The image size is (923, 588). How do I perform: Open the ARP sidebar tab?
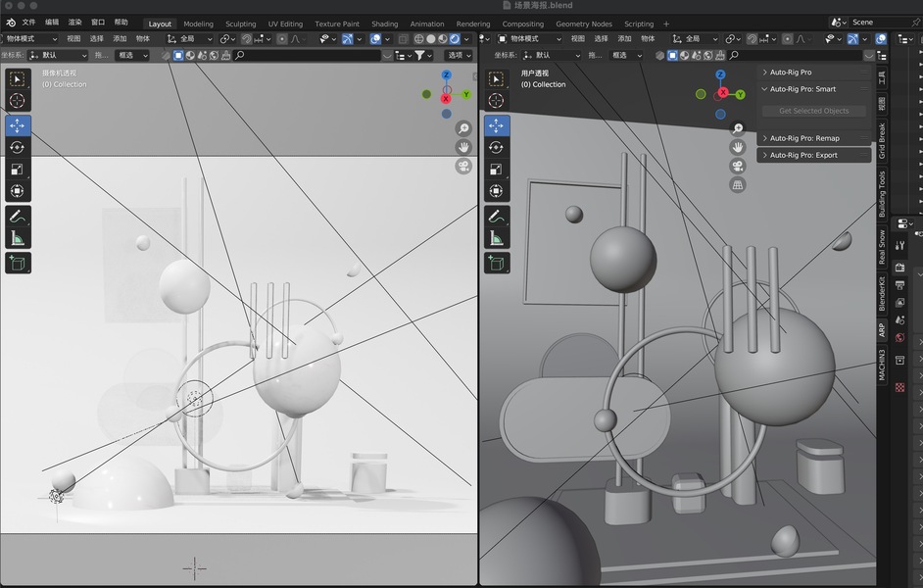[882, 329]
